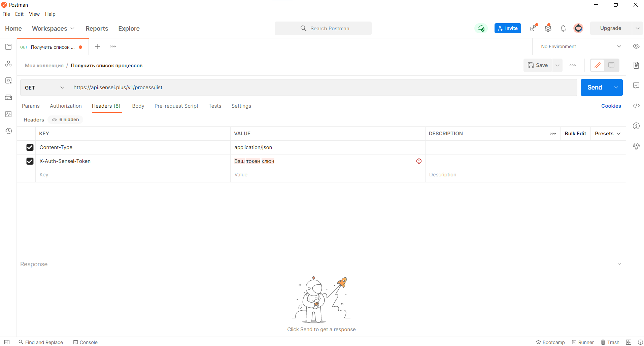The image size is (644, 346).
Task: Collapse the Response panel chevron
Action: click(x=619, y=264)
